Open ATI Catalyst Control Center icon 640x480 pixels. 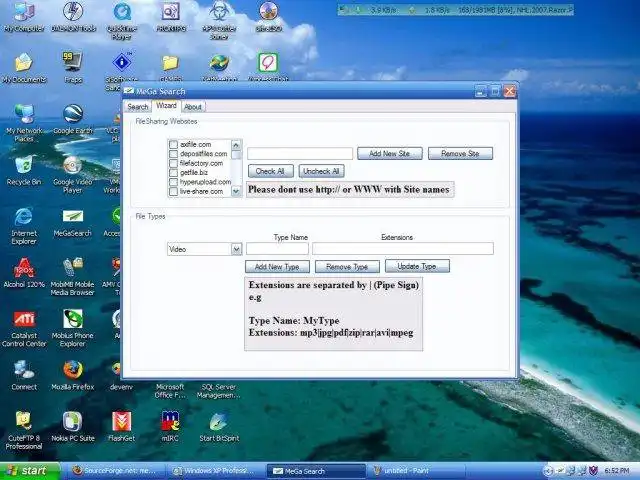(24, 329)
